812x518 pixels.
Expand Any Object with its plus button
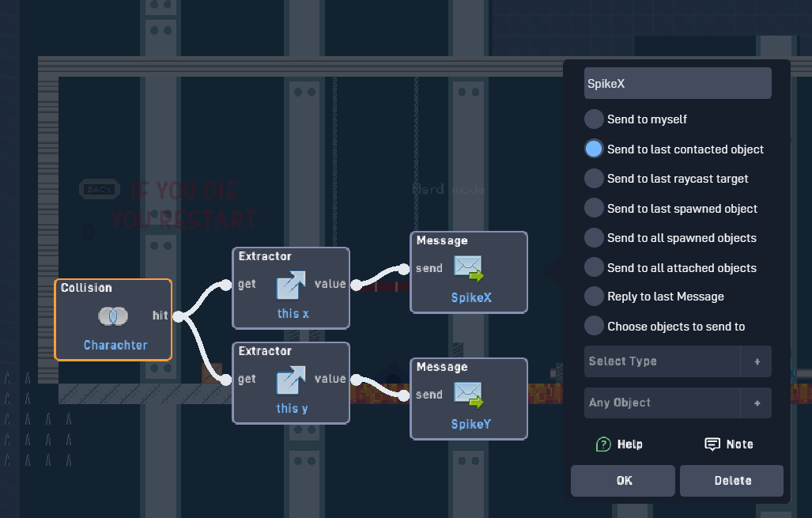[757, 403]
